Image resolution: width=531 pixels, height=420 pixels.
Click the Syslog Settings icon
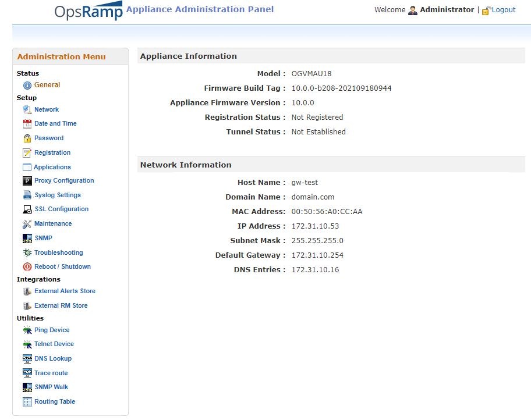coord(27,195)
